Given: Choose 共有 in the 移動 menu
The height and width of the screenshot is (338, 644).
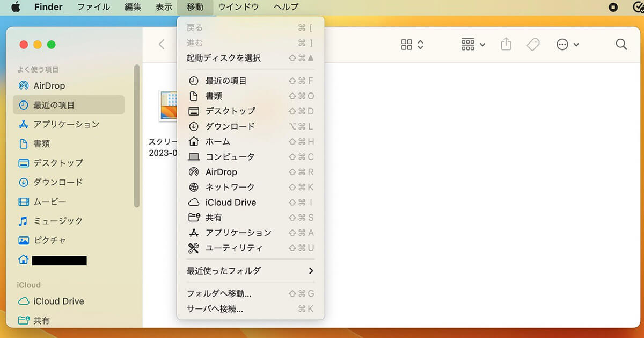Looking at the screenshot, I should (250, 218).
